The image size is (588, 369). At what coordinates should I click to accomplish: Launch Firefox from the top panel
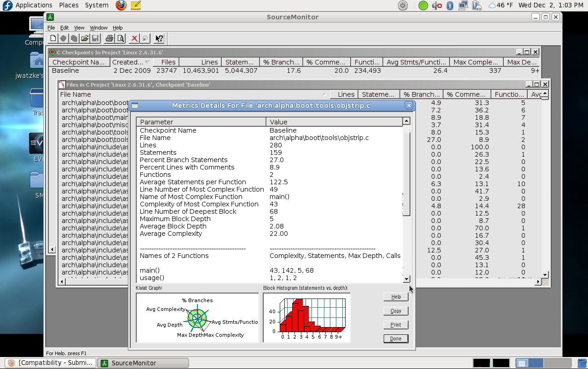tap(121, 6)
